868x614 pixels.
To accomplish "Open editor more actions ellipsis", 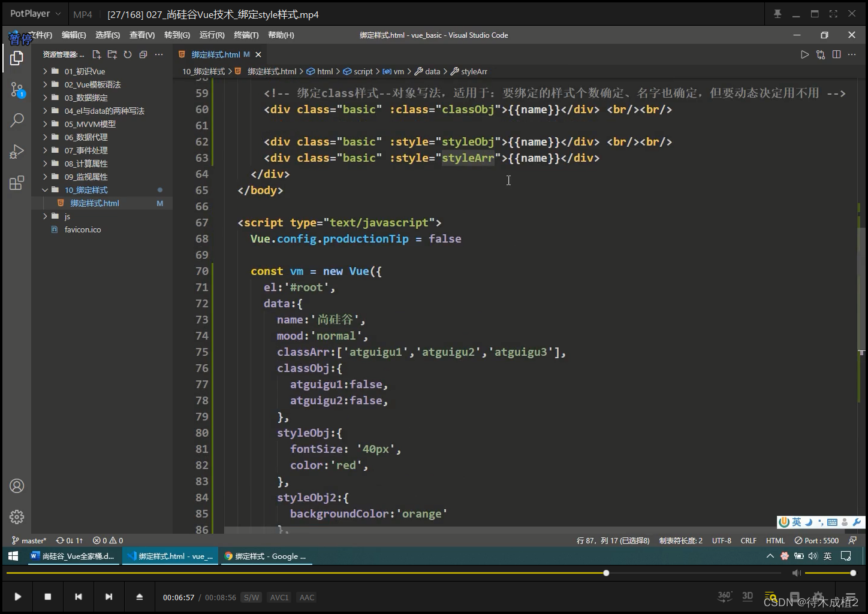I will [x=852, y=55].
